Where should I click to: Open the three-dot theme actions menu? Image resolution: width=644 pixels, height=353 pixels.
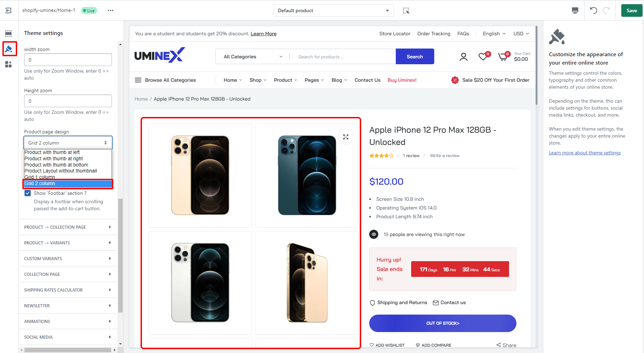tap(110, 10)
